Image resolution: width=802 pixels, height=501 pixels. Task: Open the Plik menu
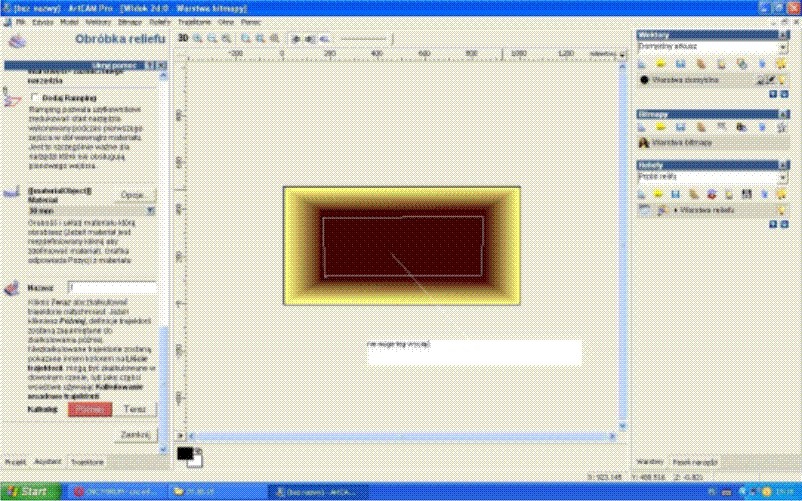(20, 22)
